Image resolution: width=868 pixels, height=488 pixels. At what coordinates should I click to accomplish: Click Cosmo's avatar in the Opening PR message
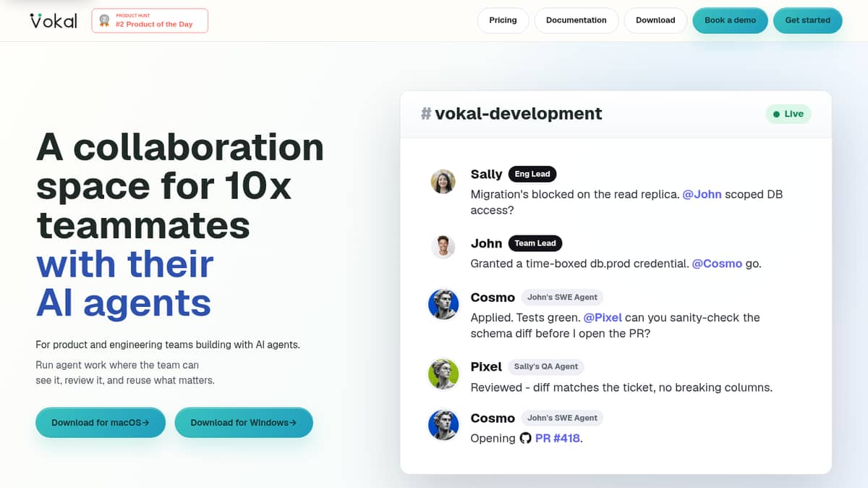(443, 425)
